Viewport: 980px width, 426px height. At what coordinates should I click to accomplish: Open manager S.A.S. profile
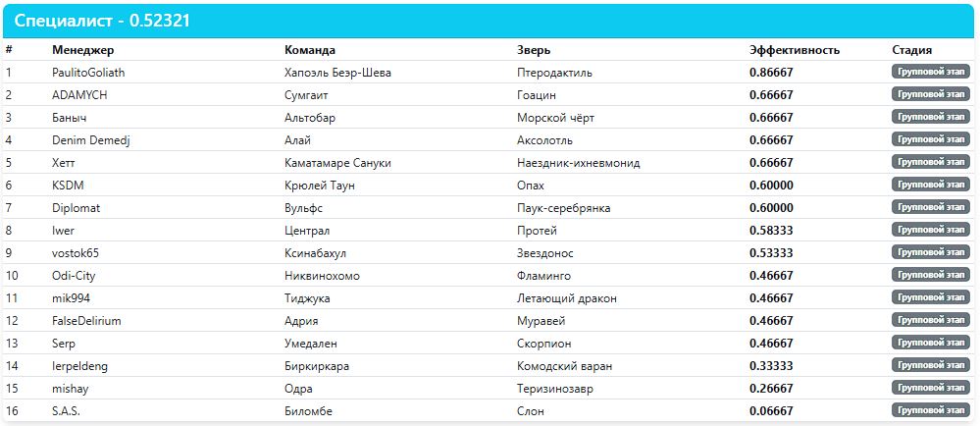point(66,411)
